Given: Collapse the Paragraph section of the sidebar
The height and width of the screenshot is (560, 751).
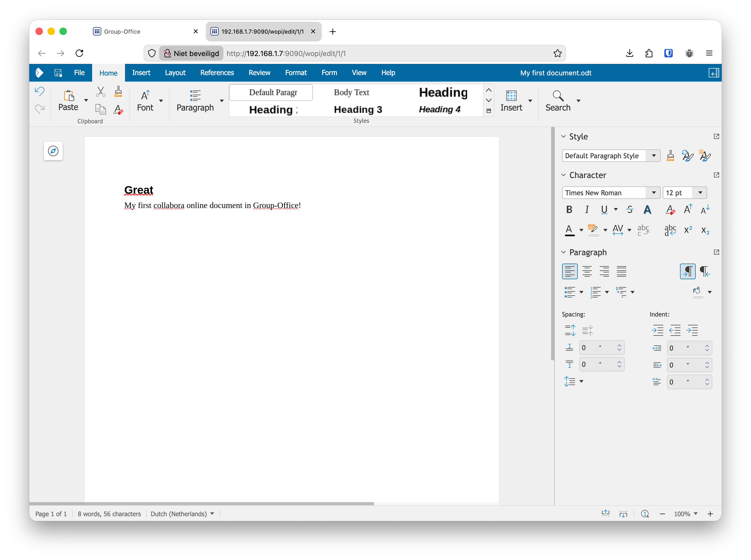Looking at the screenshot, I should coord(563,252).
